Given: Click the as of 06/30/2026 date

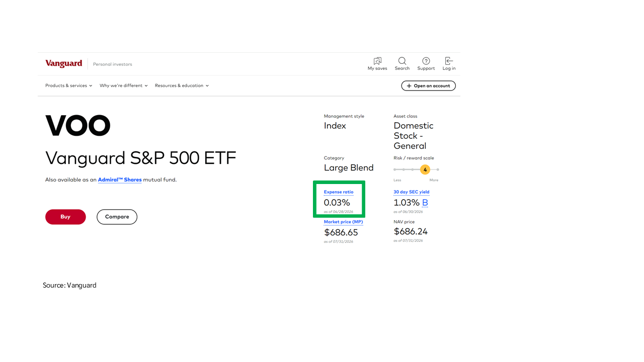Looking at the screenshot, I should click(x=408, y=212).
